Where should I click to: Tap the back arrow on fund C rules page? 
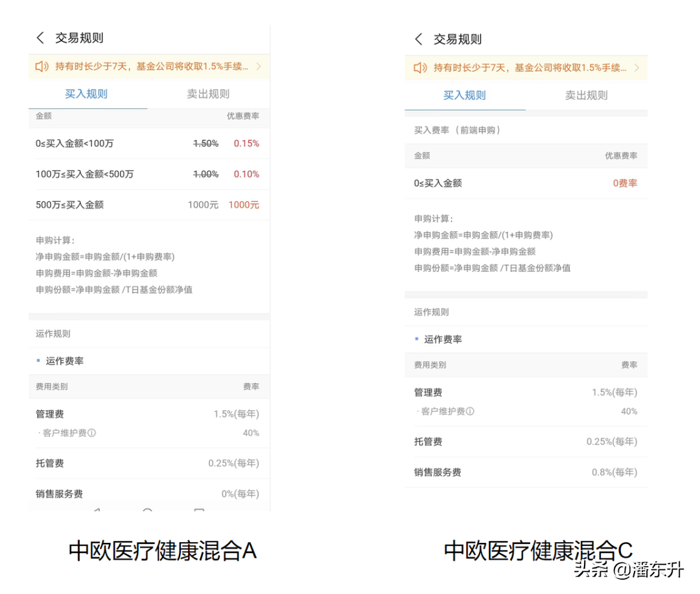419,38
